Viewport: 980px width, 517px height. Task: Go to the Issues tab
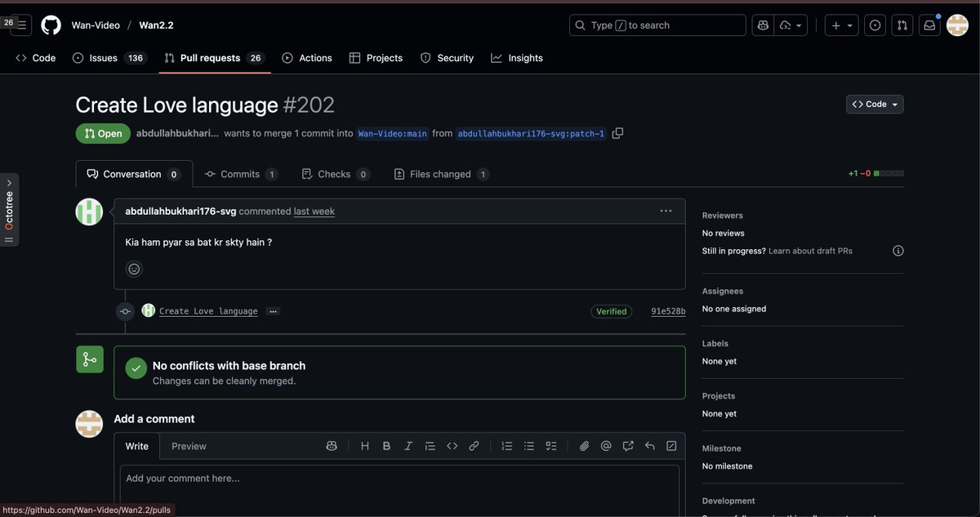coord(109,58)
